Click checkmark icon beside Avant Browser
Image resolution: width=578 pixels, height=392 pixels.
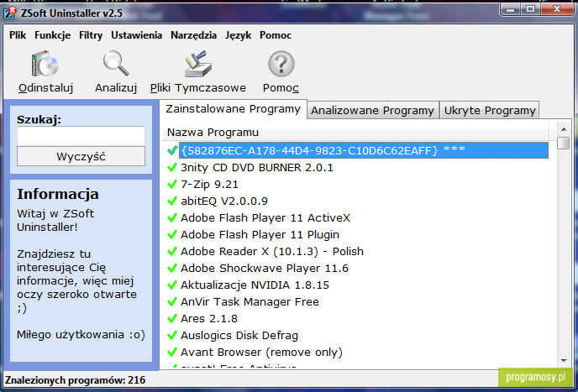pos(171,353)
